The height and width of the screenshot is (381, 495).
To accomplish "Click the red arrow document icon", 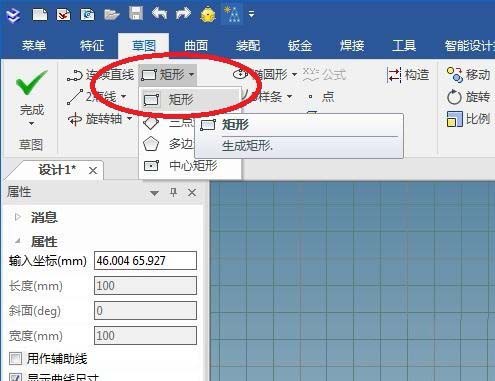I will coord(63,15).
